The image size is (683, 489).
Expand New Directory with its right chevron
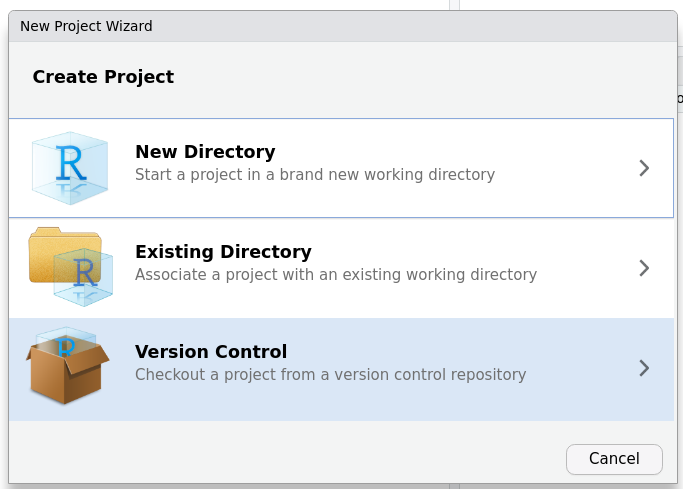[644, 168]
